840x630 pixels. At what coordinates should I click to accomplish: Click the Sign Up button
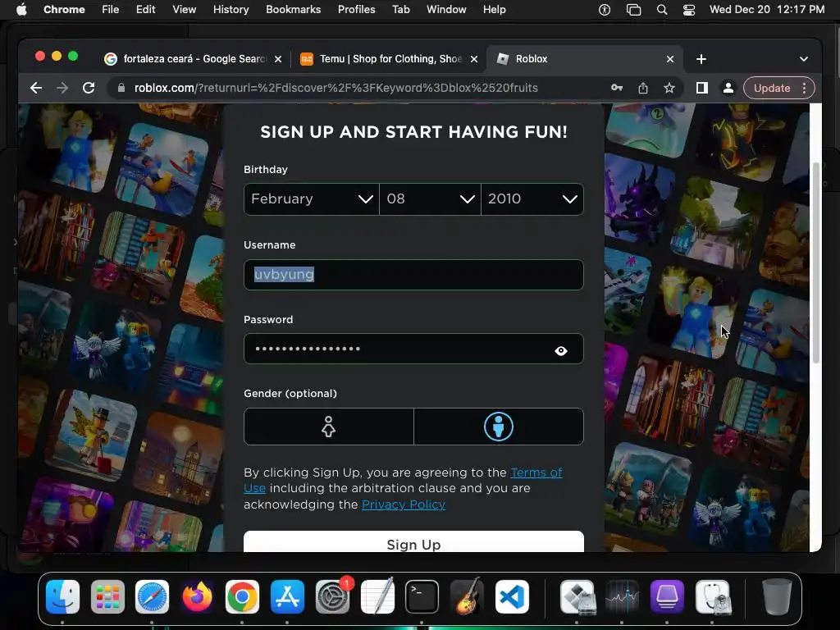(x=413, y=541)
